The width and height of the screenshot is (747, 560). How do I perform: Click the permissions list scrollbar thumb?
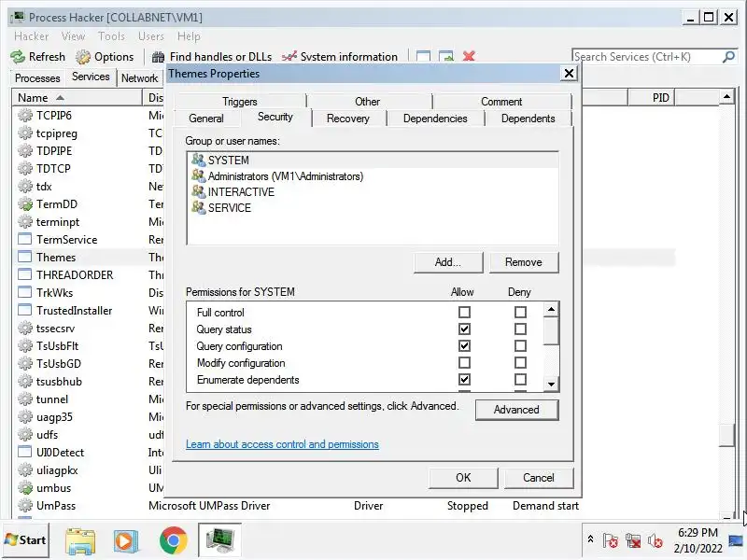coord(551,330)
